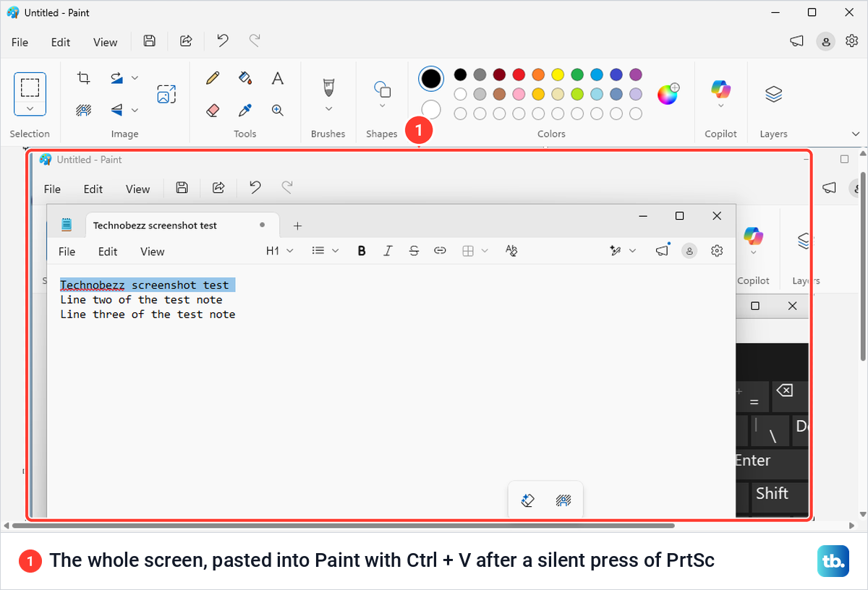Open the Edit menu of the outer Paint window
Screen dimensions: 868x590
click(x=61, y=42)
